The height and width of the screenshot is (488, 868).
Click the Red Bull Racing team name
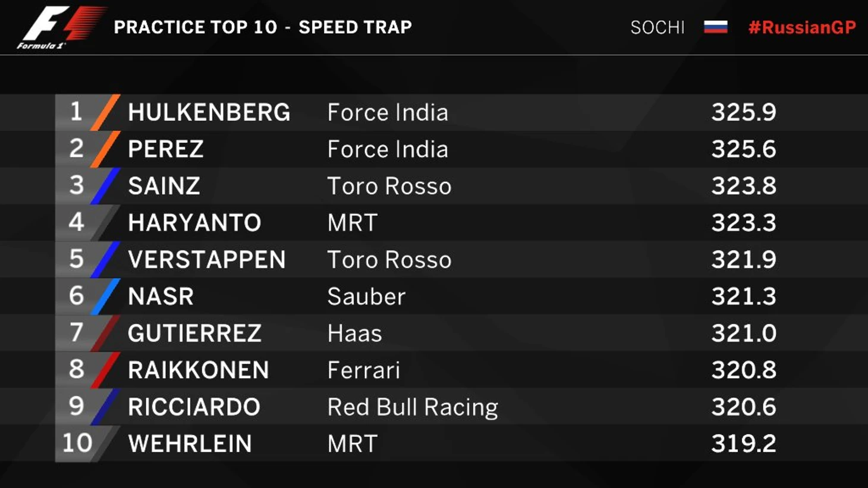pos(413,407)
